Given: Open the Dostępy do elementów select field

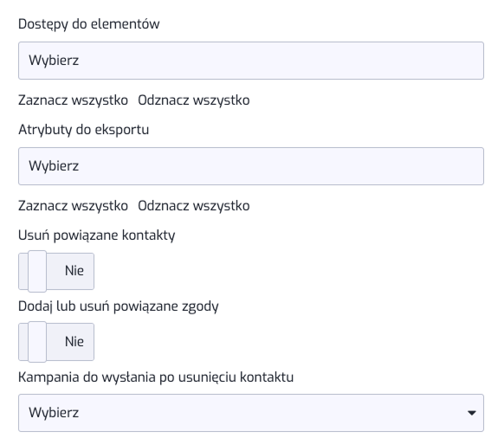Looking at the screenshot, I should 251,61.
